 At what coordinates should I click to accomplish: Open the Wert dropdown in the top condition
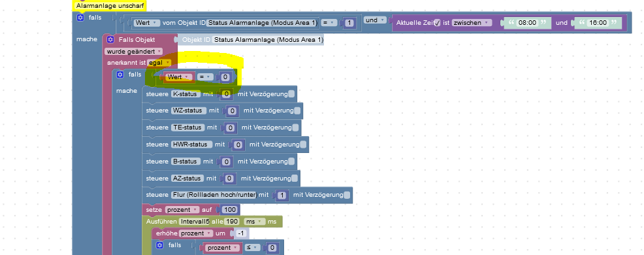click(147, 23)
